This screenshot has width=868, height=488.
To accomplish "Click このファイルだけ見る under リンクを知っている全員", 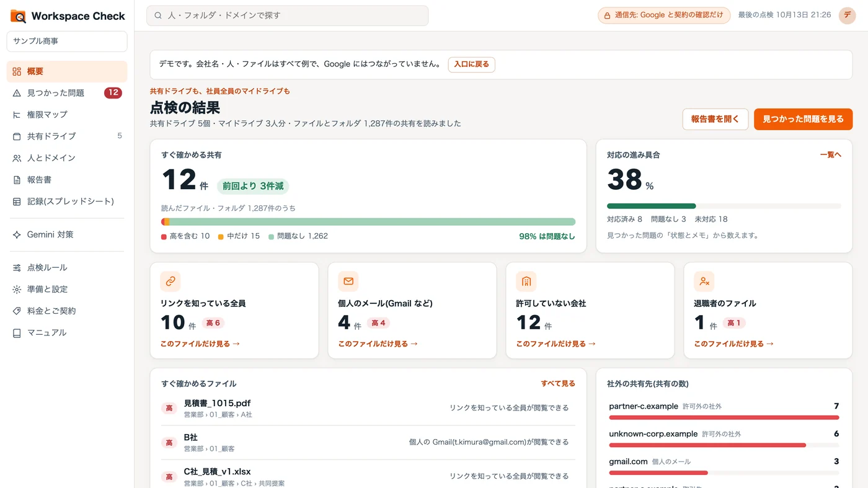I will [200, 344].
